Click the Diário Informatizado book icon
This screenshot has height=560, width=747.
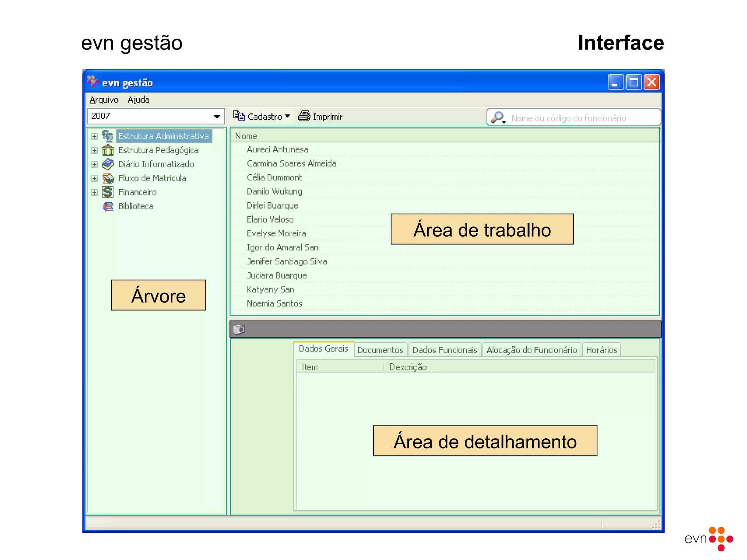108,164
